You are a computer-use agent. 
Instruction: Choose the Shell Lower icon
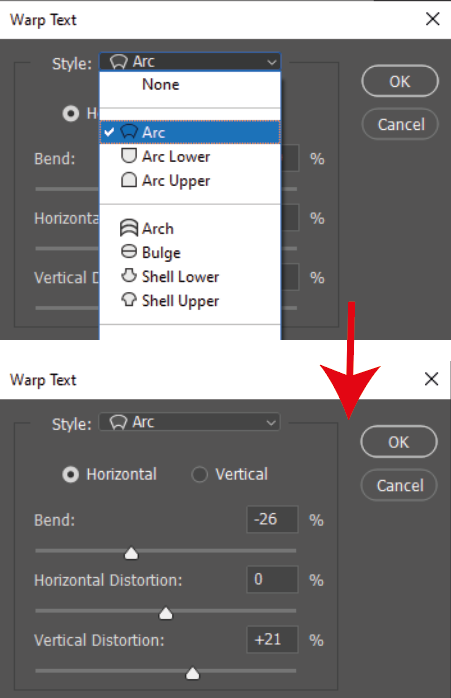coord(129,276)
